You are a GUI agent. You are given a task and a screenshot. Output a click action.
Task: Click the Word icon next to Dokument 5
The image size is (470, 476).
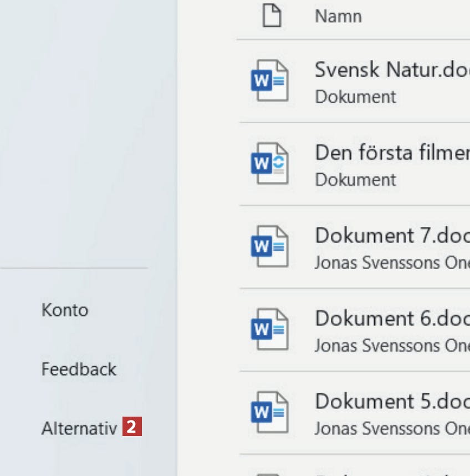click(x=269, y=412)
